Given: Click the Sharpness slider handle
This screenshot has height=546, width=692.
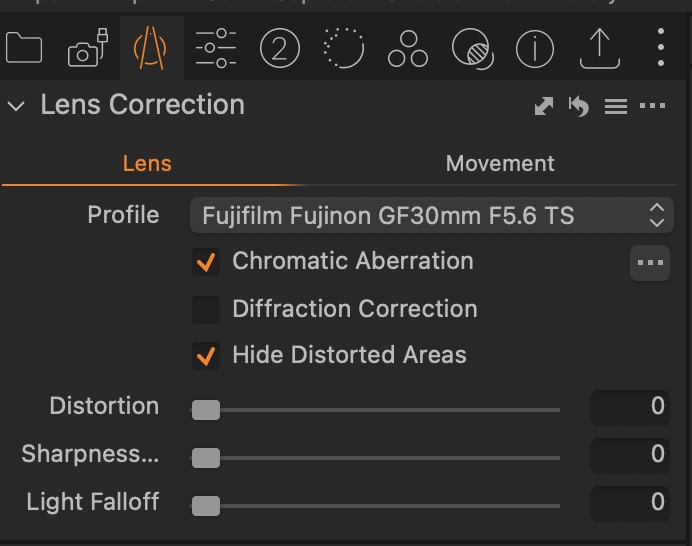Looking at the screenshot, I should coord(206,458).
